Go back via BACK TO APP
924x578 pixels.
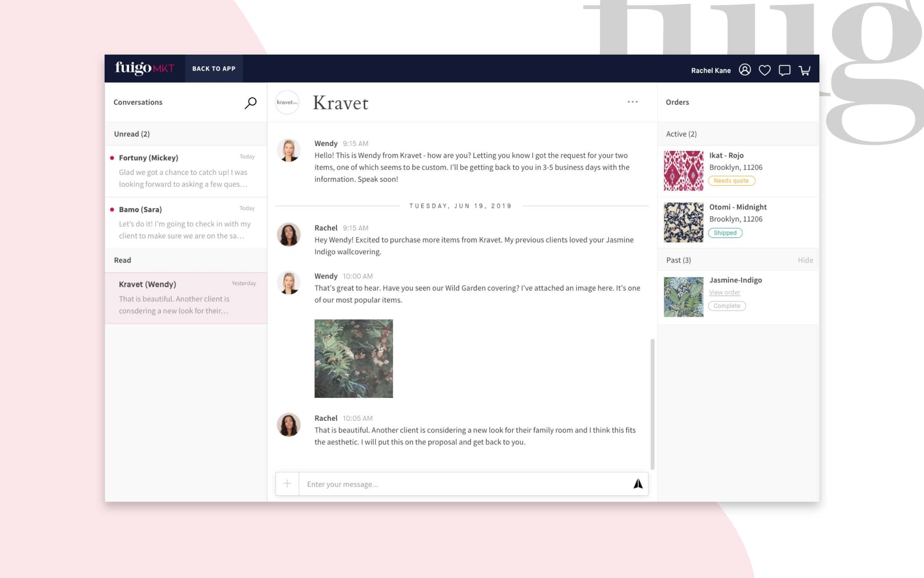tap(214, 68)
